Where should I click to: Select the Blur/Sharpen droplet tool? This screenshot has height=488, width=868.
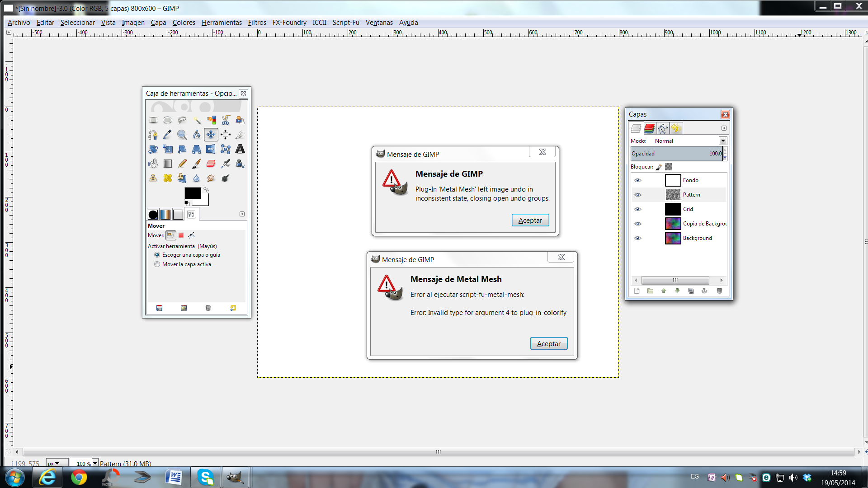tap(197, 178)
